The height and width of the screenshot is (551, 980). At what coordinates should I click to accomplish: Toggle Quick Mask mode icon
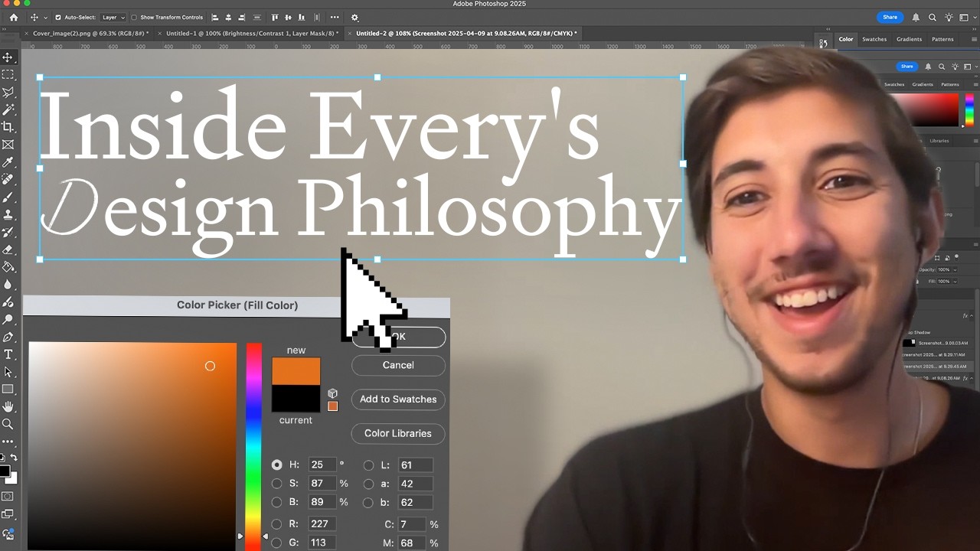pos(8,496)
